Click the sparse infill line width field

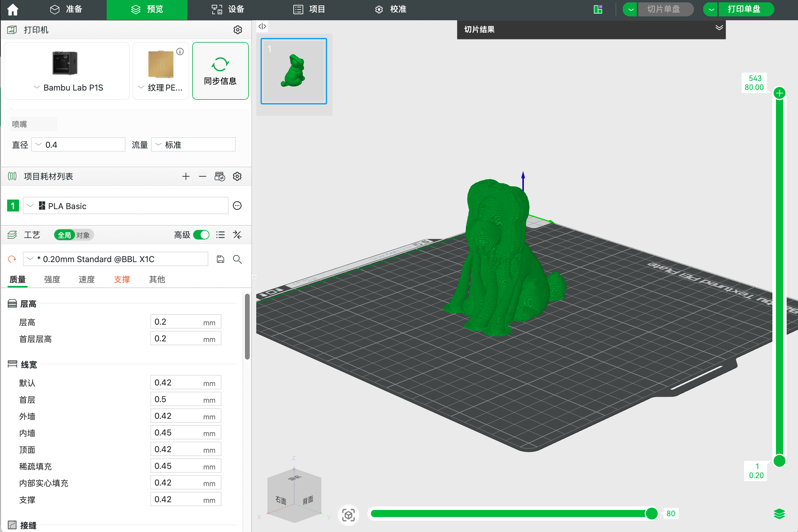point(186,466)
